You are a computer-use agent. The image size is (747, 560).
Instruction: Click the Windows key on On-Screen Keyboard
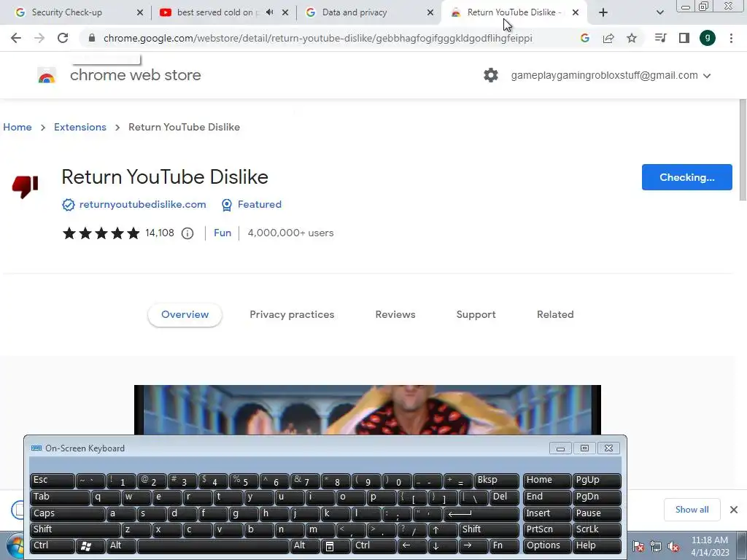point(90,545)
